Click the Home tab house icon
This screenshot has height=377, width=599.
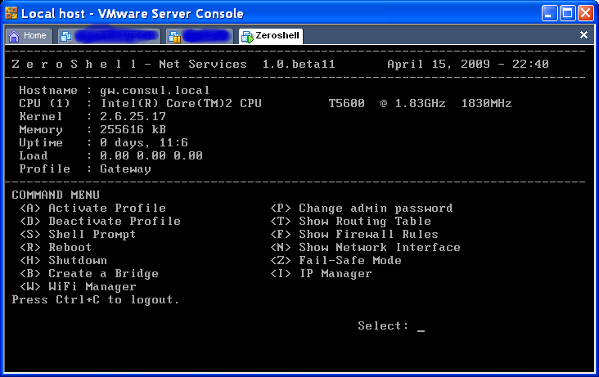pyautogui.click(x=14, y=36)
